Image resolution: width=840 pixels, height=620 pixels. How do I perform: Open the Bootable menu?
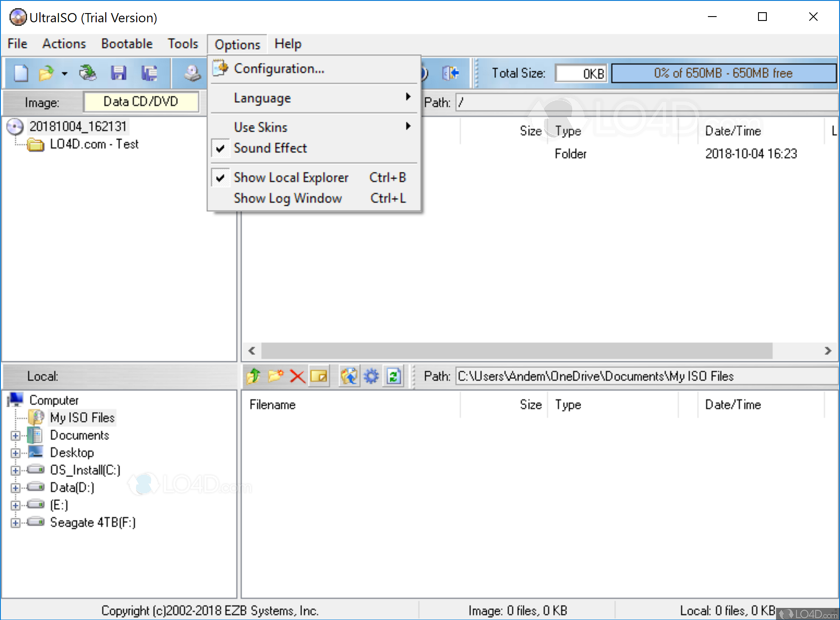[126, 44]
